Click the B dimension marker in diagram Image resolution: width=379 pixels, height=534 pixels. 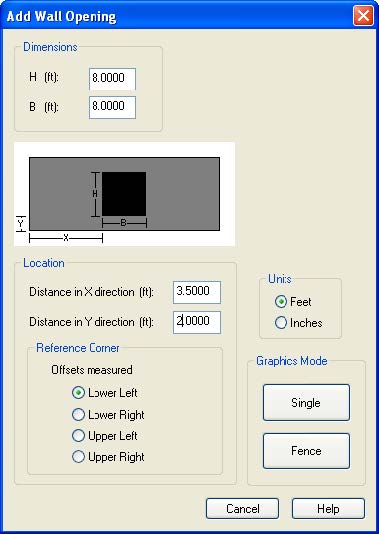point(124,223)
